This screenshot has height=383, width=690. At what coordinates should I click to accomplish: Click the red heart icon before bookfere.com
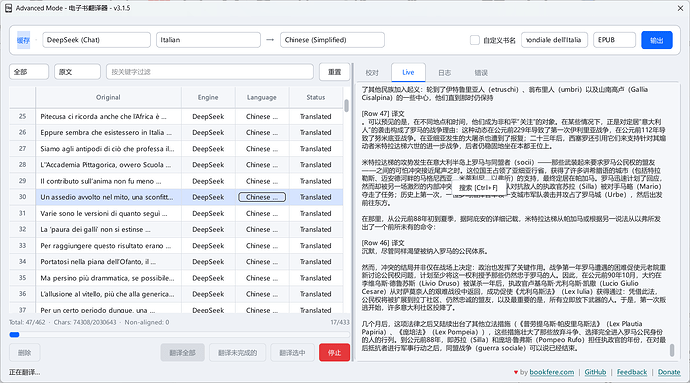point(516,372)
